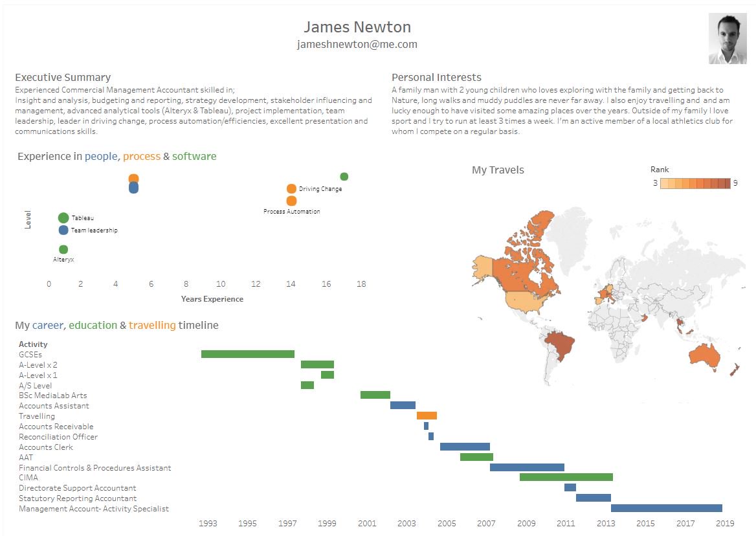Select the Tableau skill mark on the scatter plot
This screenshot has height=536, width=756.
point(63,218)
